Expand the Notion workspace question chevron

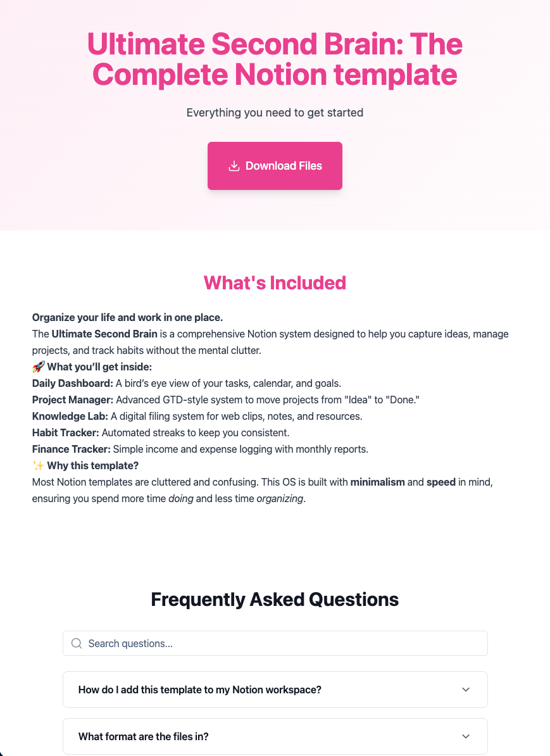pyautogui.click(x=466, y=690)
